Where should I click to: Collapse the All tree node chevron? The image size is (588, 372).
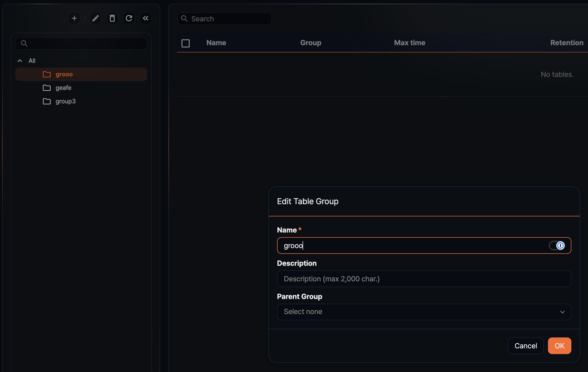tap(20, 61)
